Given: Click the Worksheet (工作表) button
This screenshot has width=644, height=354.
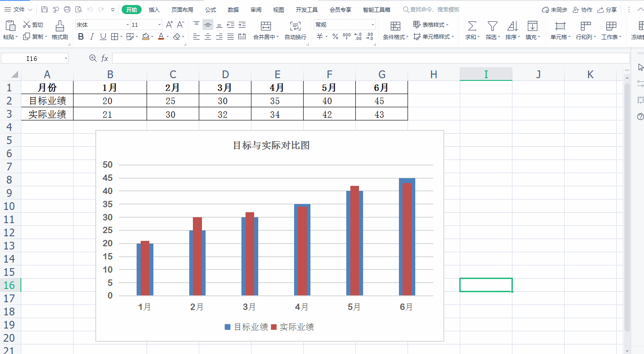Looking at the screenshot, I should 611,30.
